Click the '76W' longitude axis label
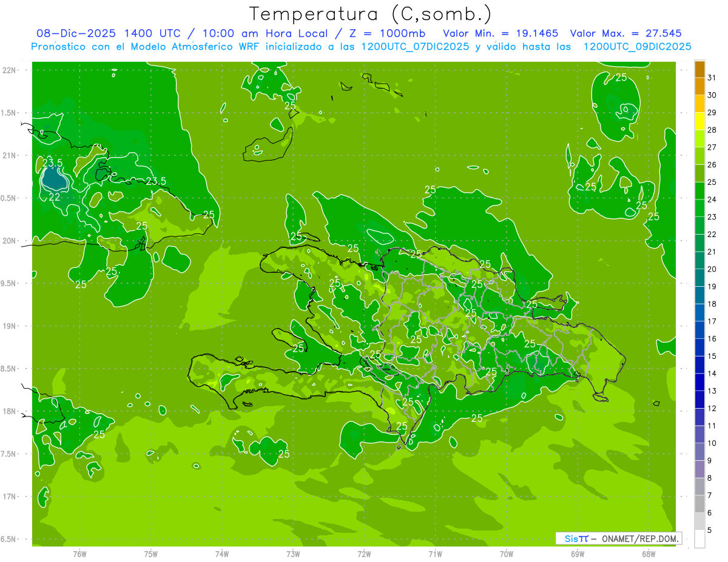Screen dimensions: 728x562 79,554
